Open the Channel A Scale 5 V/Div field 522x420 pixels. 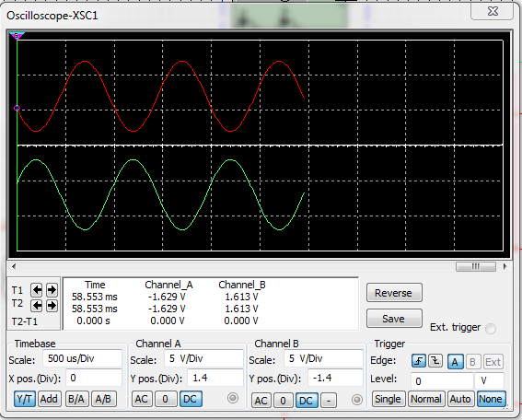click(x=203, y=358)
